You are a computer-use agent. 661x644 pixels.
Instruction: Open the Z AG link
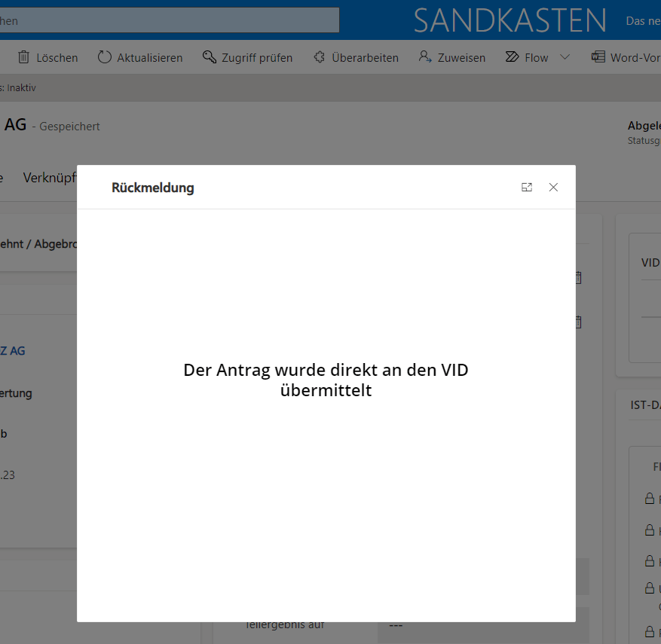click(13, 351)
